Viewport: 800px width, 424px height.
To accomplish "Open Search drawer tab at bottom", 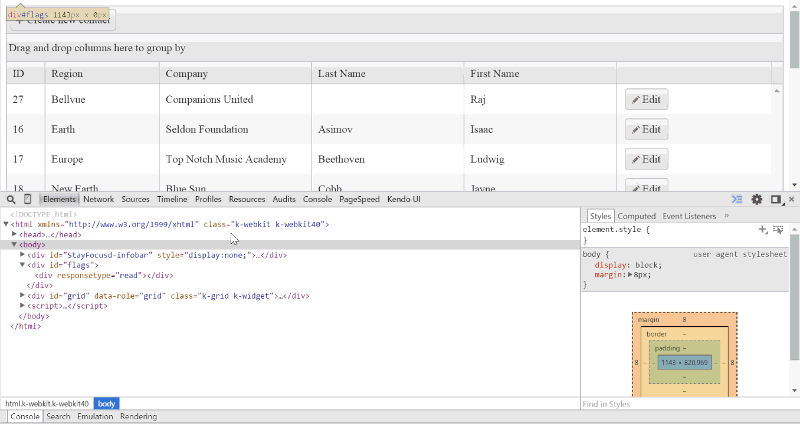I will (58, 416).
